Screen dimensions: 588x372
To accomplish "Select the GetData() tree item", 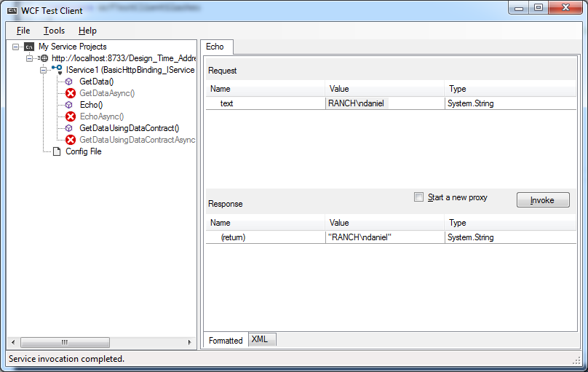I will 96,82.
